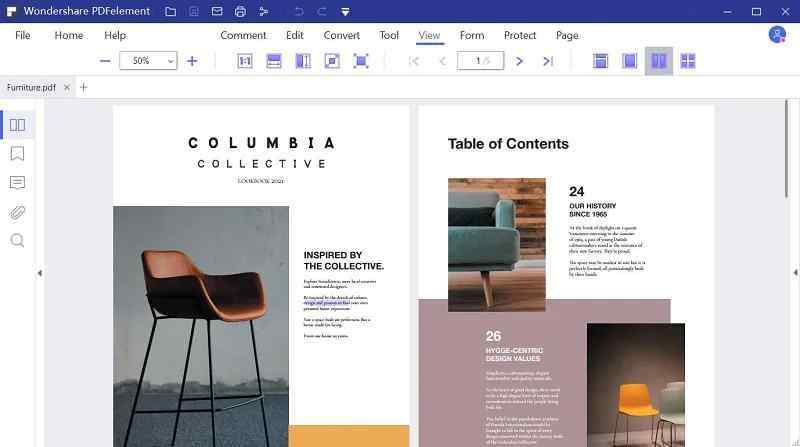The height and width of the screenshot is (447, 800).
Task: Open the Convert tab
Action: click(x=341, y=35)
